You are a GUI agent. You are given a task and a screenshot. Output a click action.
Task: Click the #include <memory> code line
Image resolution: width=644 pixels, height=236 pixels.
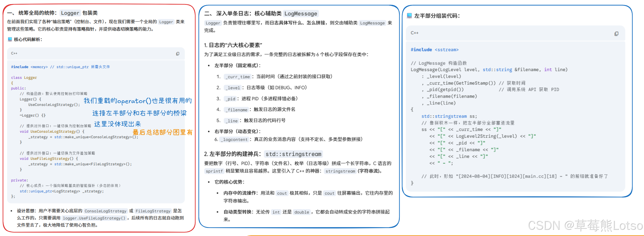click(60, 67)
